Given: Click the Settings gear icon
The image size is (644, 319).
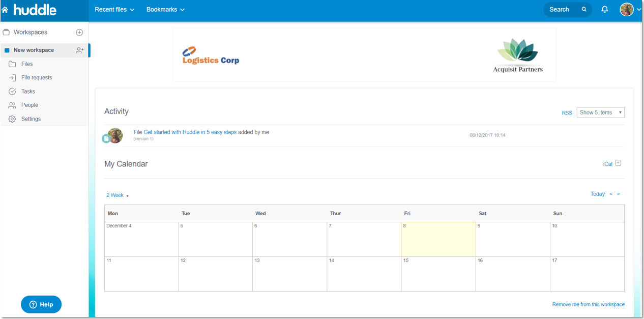Looking at the screenshot, I should (x=12, y=119).
